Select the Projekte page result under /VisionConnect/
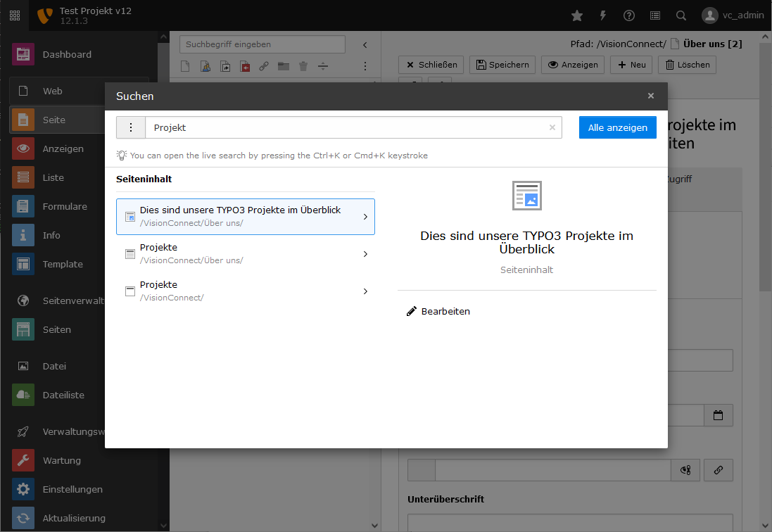The image size is (772, 532). click(x=245, y=291)
